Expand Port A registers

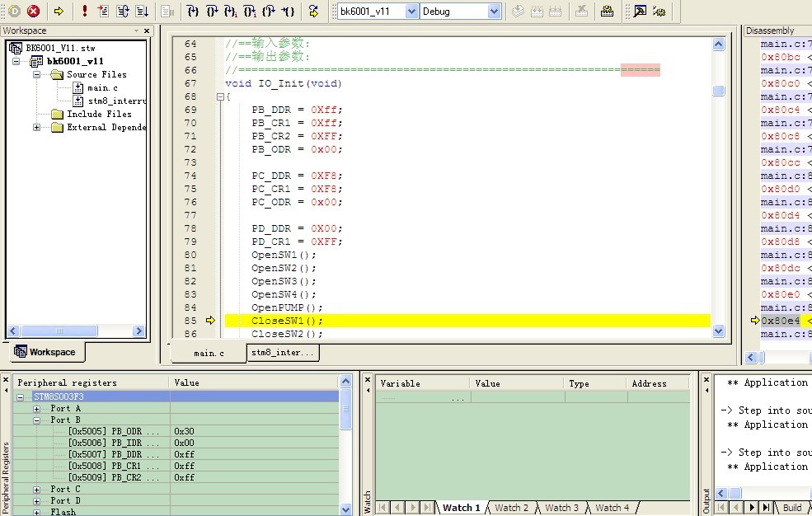point(36,409)
